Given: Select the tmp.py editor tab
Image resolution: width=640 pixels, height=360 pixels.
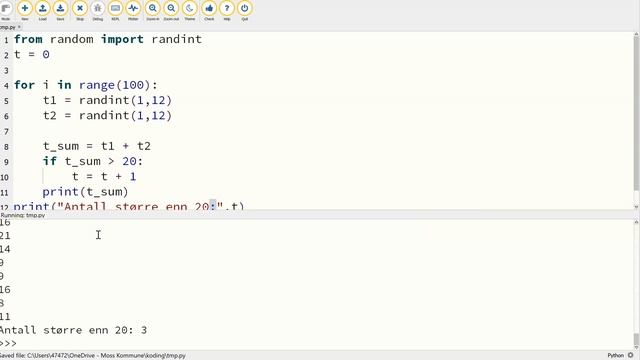Looking at the screenshot, I should (7, 27).
